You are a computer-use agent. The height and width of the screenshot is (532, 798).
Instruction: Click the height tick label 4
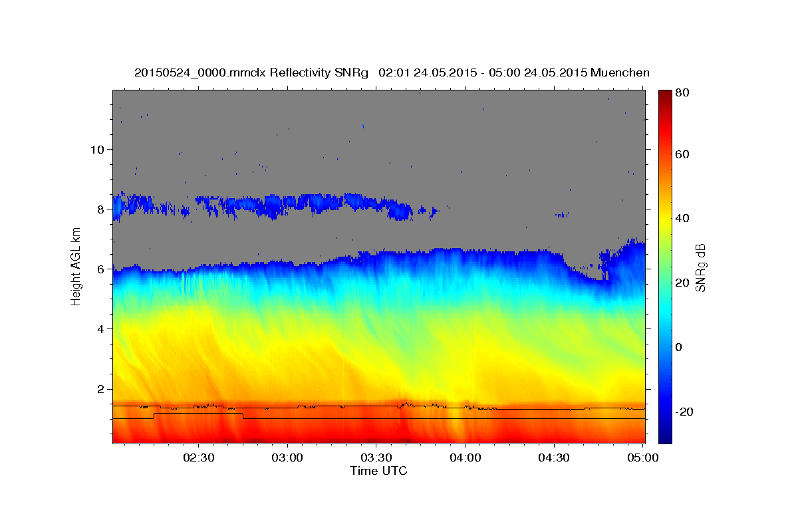(101, 329)
